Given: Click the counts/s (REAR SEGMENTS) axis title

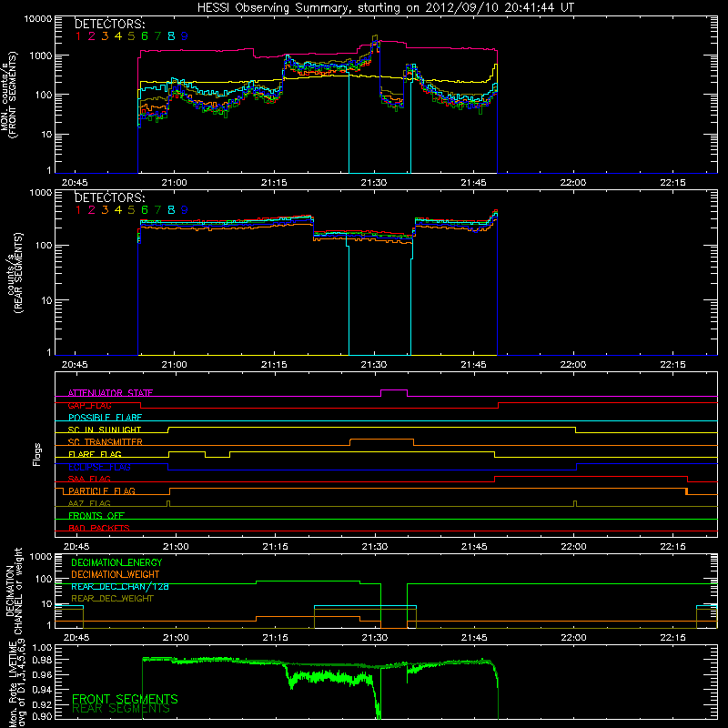Looking at the screenshot, I should (15, 272).
